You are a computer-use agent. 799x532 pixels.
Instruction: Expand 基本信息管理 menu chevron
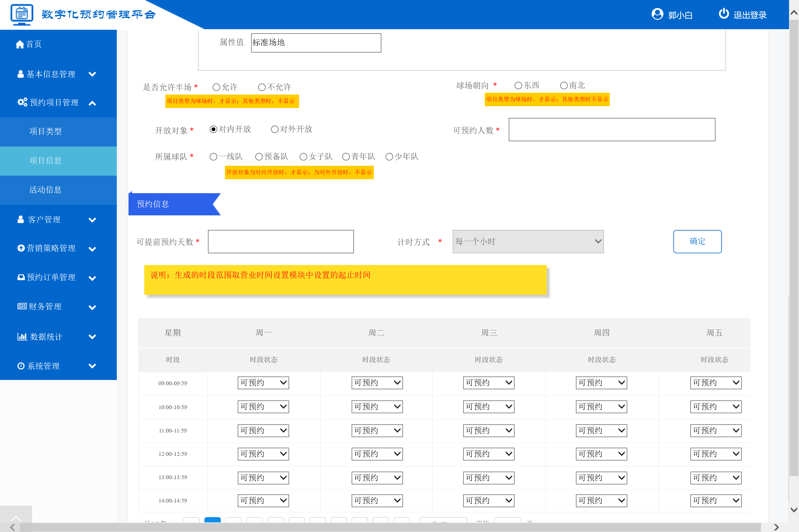92,74
